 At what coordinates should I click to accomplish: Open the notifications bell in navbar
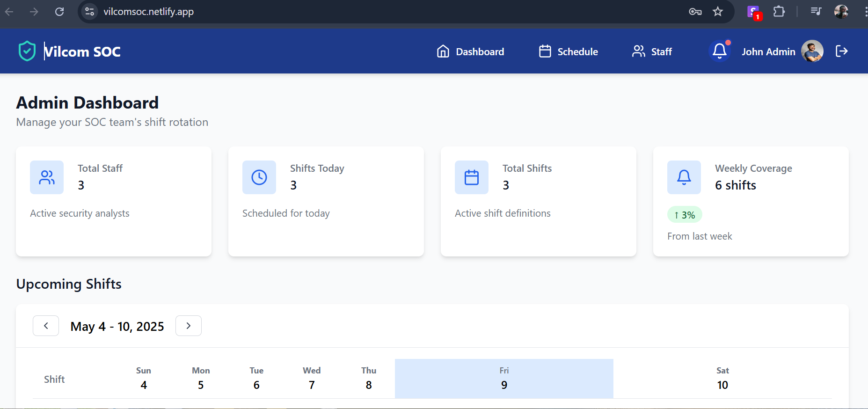(719, 51)
